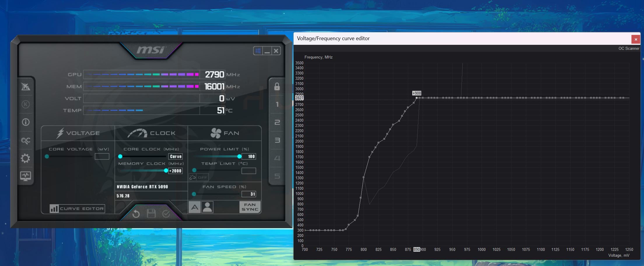This screenshot has width=644, height=266.
Task: Open the hardware monitor icon
Action: click(x=26, y=176)
